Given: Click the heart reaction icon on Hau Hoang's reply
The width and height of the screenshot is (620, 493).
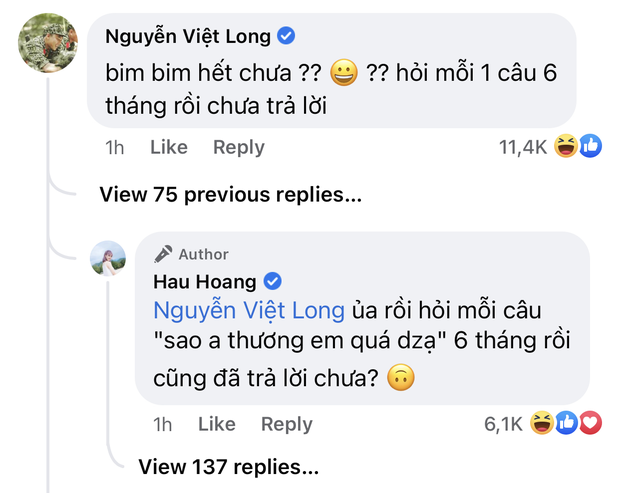Looking at the screenshot, I should (590, 424).
